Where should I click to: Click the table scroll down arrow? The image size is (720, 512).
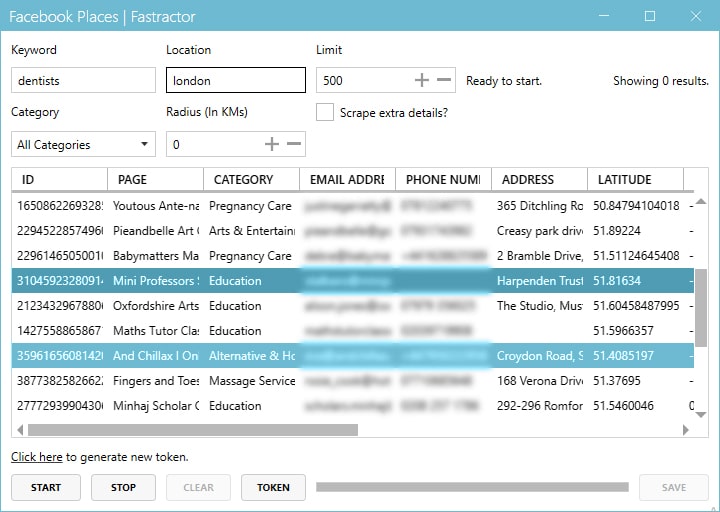click(701, 415)
